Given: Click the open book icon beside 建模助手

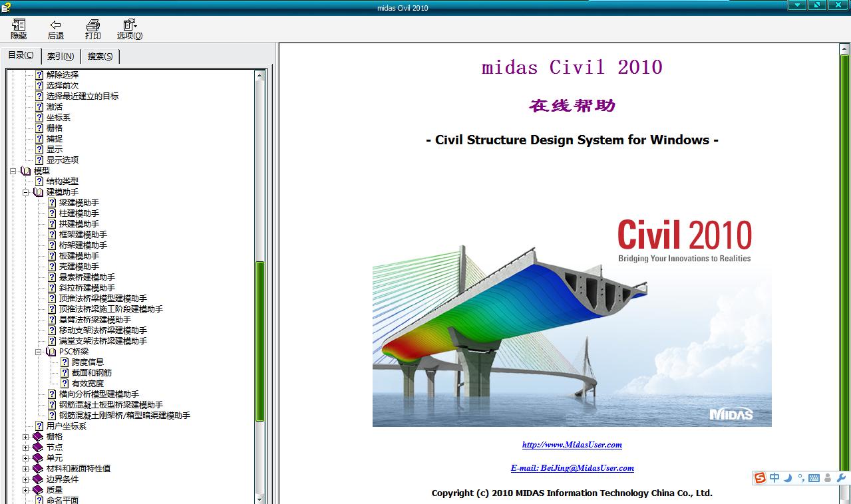Looking at the screenshot, I should (39, 192).
